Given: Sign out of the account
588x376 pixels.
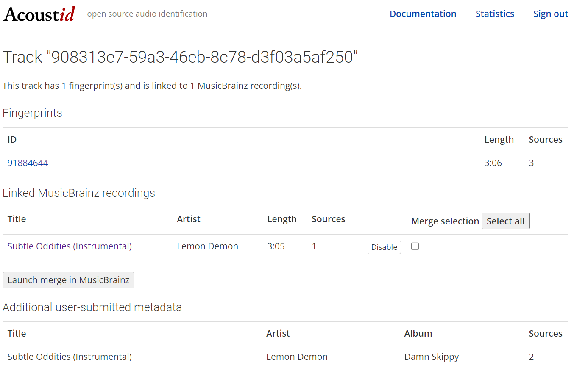Looking at the screenshot, I should point(550,14).
